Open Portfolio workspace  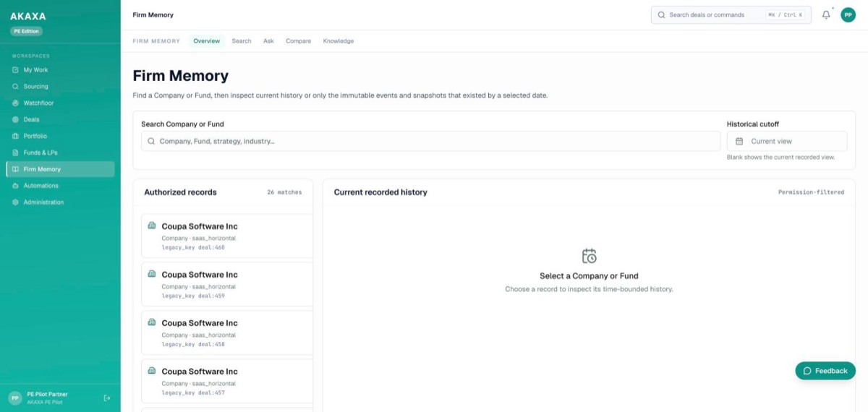pos(60,136)
